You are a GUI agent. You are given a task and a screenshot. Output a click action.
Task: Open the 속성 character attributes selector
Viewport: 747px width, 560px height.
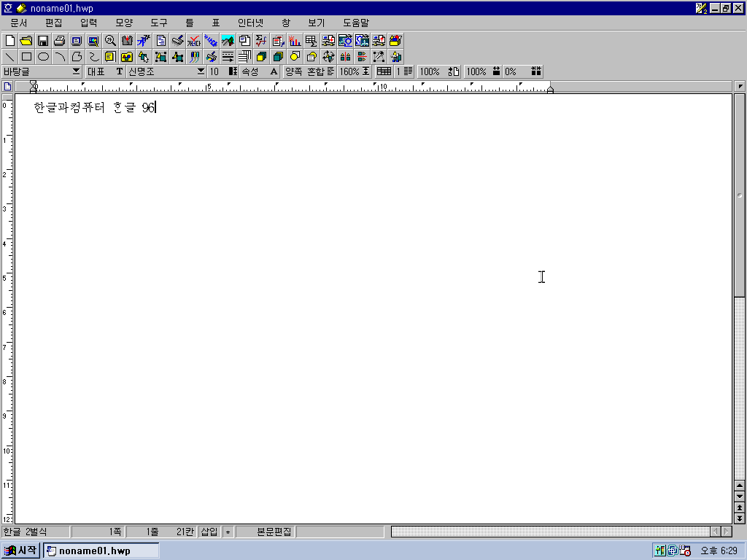(260, 71)
